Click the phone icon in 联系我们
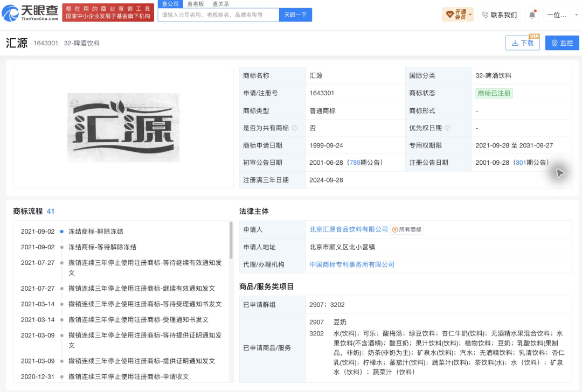Image resolution: width=582 pixels, height=392 pixels. click(485, 15)
